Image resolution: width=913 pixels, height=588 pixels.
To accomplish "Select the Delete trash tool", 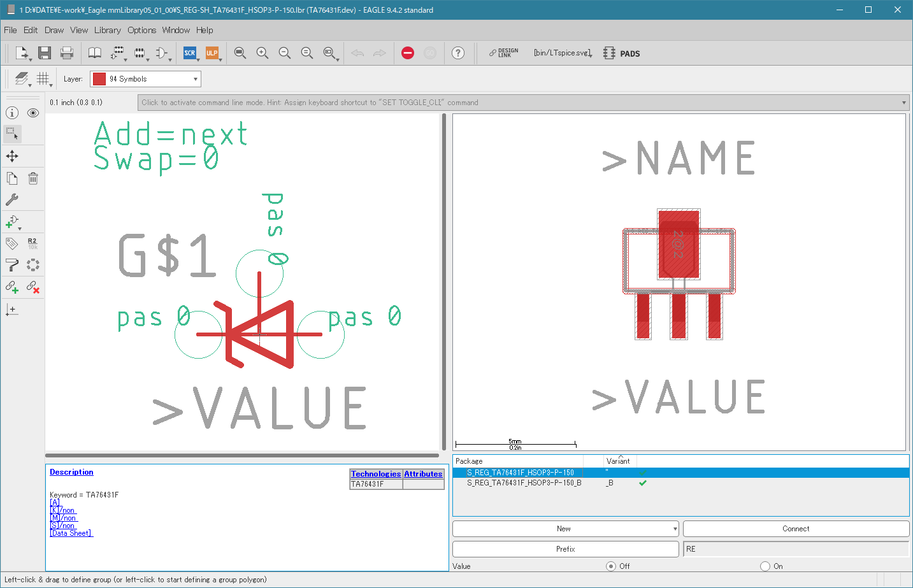I will (33, 178).
